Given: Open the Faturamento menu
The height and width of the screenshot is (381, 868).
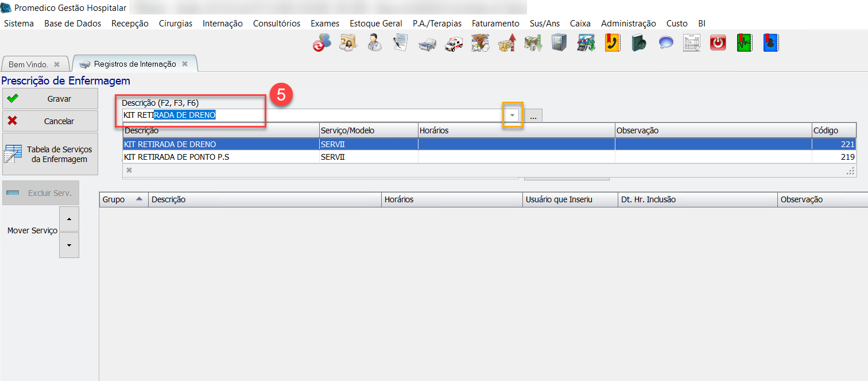Looking at the screenshot, I should (x=495, y=24).
